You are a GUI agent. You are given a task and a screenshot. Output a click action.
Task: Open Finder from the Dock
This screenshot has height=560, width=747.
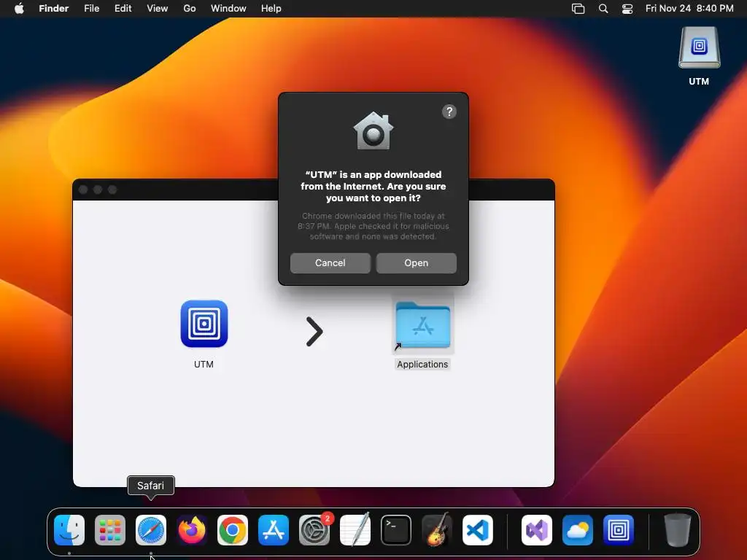click(69, 530)
